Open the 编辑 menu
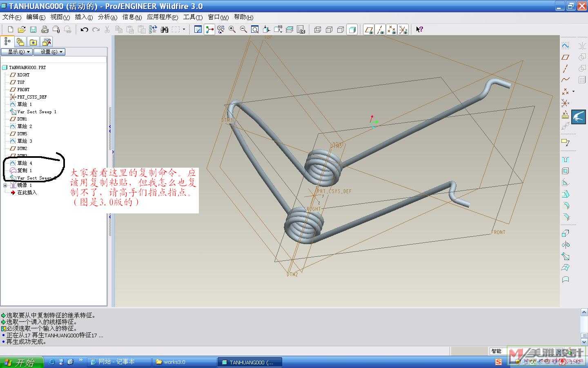The image size is (588, 368). pos(36,17)
